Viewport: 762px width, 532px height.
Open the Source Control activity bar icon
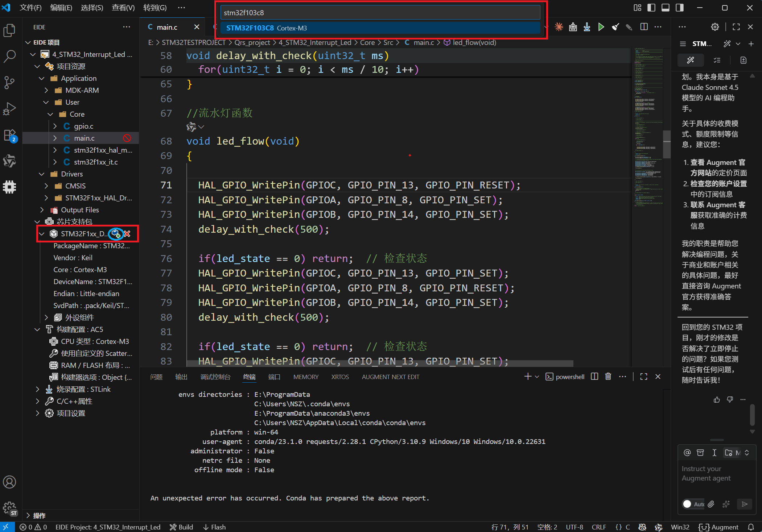9,82
